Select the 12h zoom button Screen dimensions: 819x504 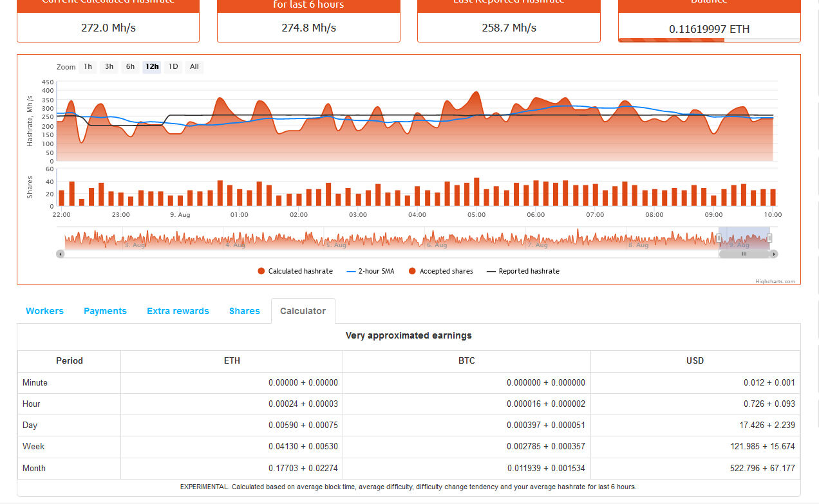click(152, 67)
